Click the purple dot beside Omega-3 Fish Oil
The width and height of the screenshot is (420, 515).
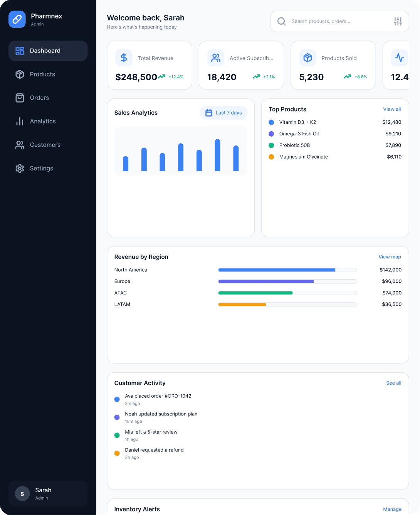point(271,134)
